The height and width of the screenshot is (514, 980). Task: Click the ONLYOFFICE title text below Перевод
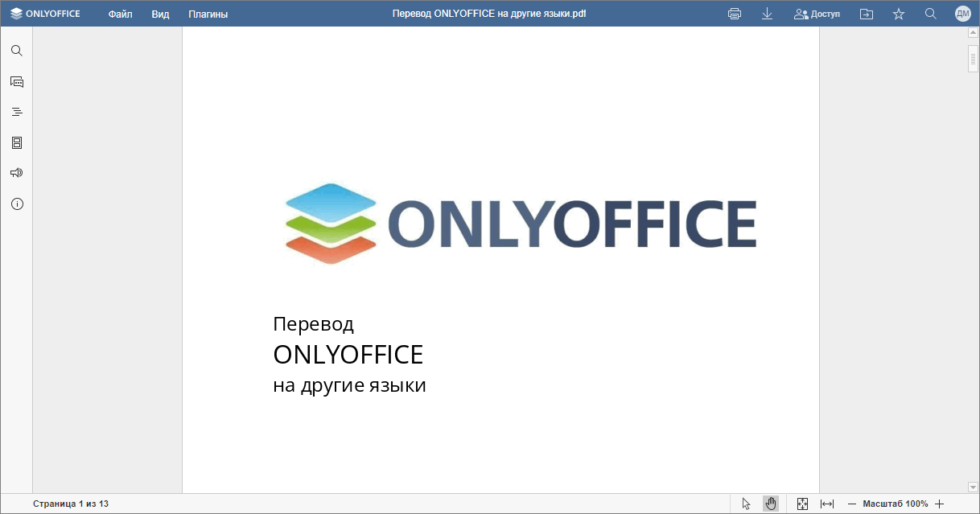click(348, 355)
